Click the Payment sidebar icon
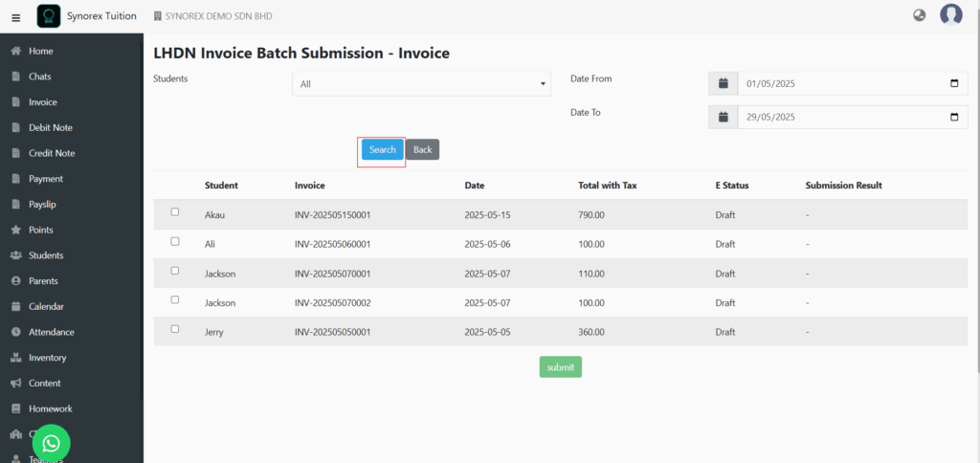The image size is (980, 463). coord(16,179)
